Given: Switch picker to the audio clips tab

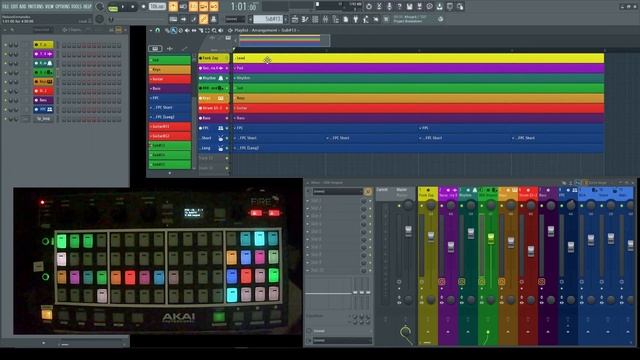Looking at the screenshot, I should point(170,48).
